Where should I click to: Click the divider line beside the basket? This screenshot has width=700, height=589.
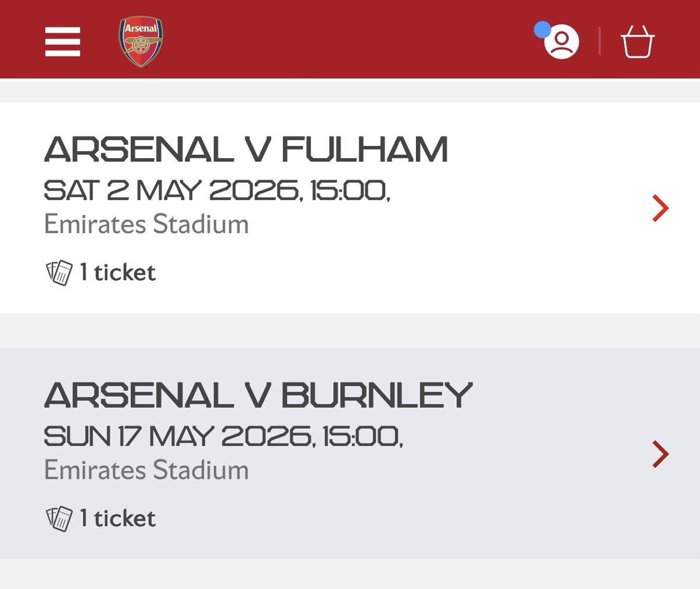(x=600, y=42)
